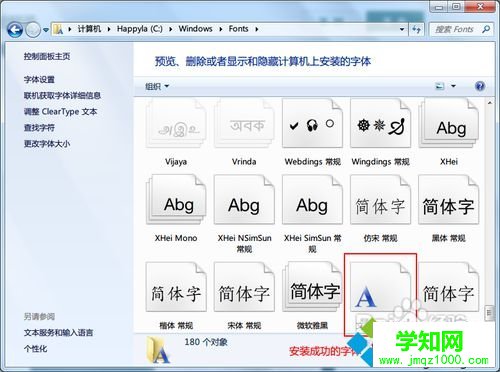Expand arrow after 计算机 in breadcrumb

109,29
